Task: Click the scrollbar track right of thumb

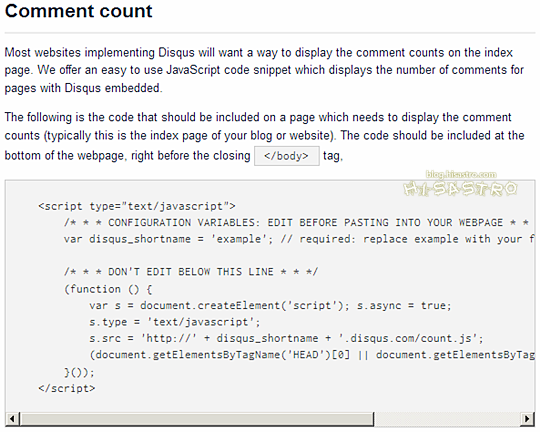Action: tap(447, 419)
